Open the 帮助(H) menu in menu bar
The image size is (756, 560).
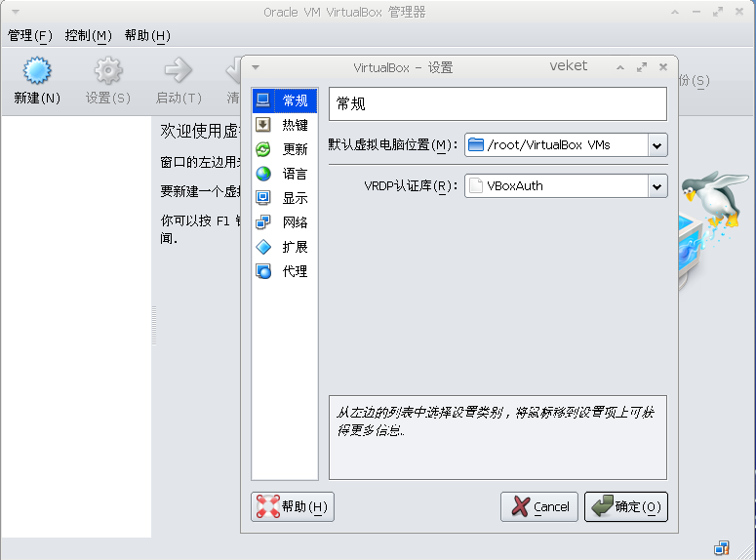point(147,35)
